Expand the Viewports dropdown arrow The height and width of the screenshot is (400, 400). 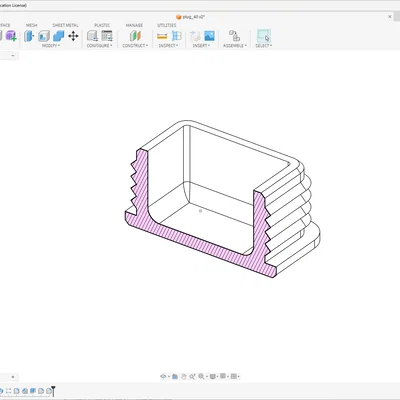click(x=239, y=377)
